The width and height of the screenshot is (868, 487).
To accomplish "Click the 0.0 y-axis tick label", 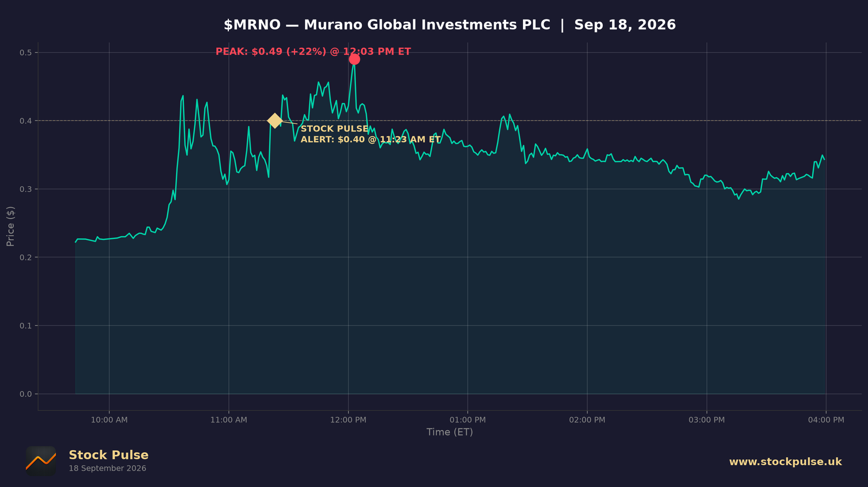I will click(26, 394).
